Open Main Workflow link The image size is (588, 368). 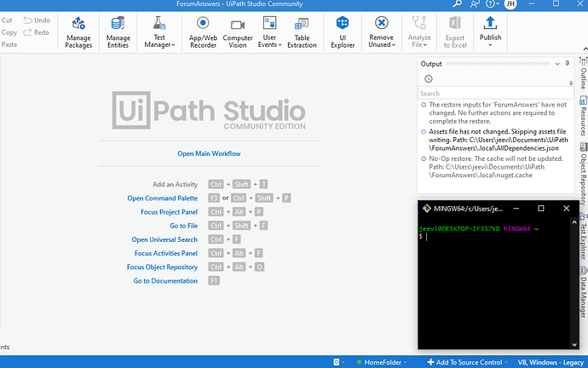click(209, 153)
